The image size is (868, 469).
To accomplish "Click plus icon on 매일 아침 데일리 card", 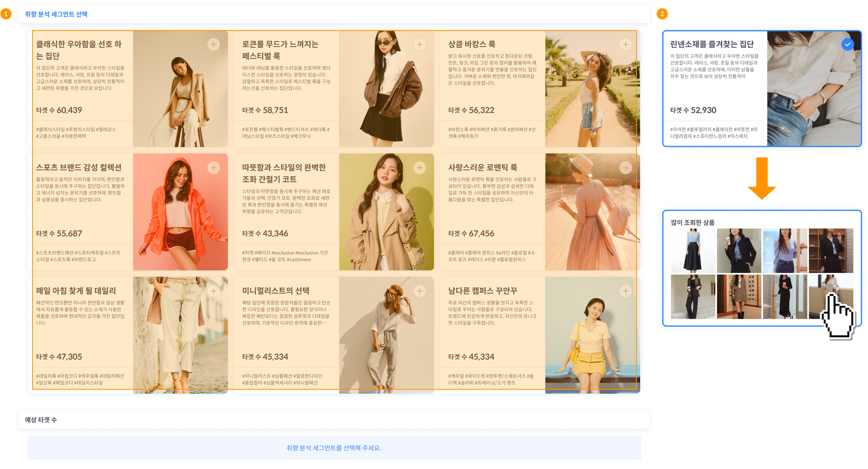I will (x=214, y=291).
